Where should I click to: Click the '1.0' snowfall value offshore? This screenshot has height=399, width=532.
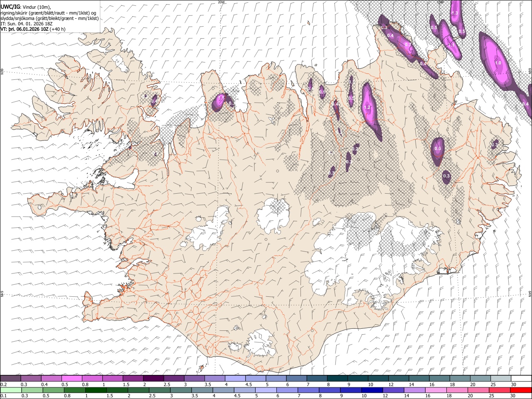[498, 63]
